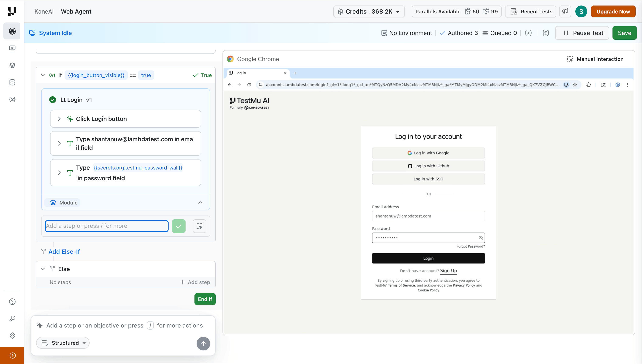Select the database icon in the sidebar

click(x=12, y=82)
